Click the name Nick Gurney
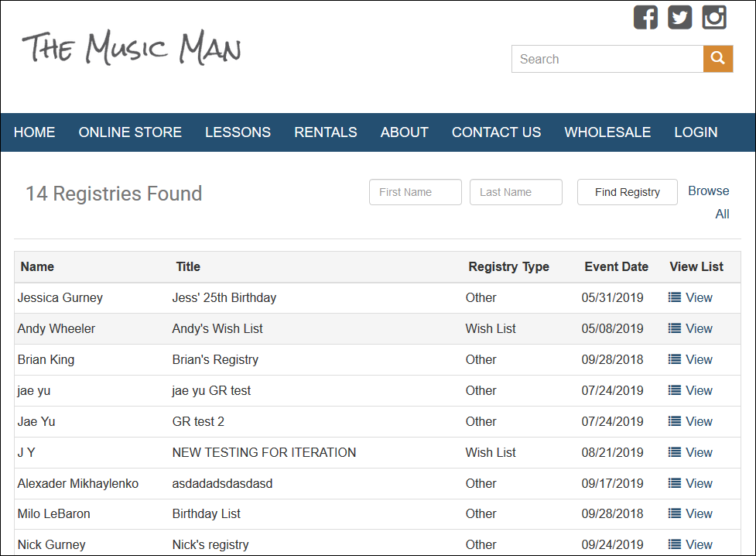Image resolution: width=756 pixels, height=556 pixels. tap(51, 544)
